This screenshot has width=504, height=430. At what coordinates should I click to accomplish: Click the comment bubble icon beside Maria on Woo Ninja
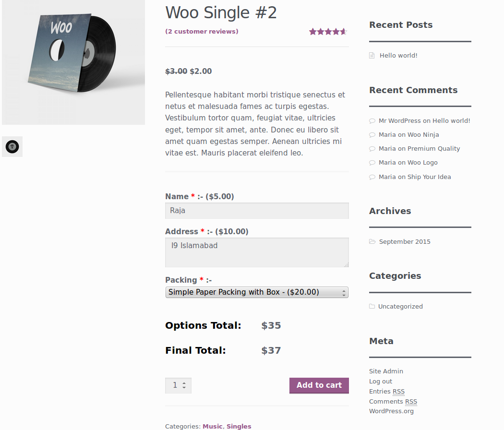point(372,135)
